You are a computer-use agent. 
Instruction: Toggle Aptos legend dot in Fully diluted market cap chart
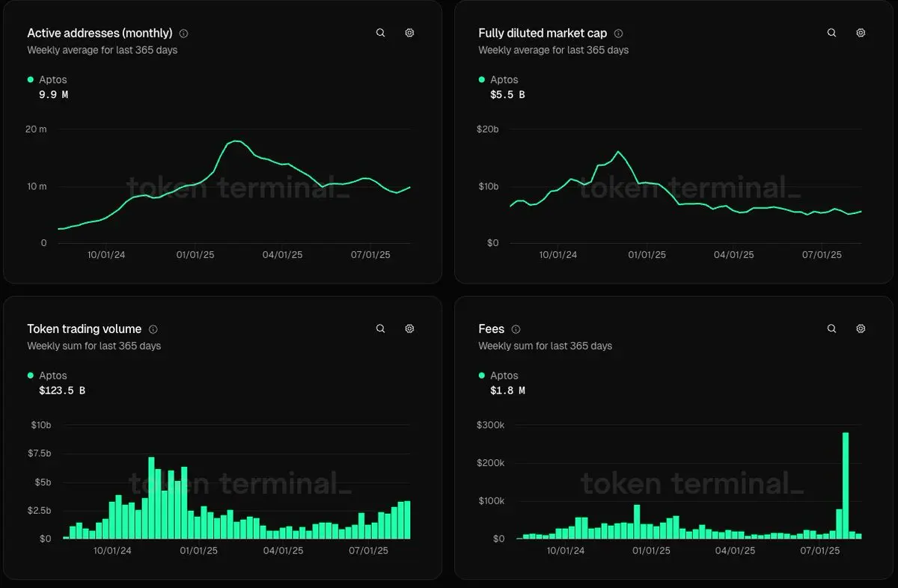tap(482, 79)
